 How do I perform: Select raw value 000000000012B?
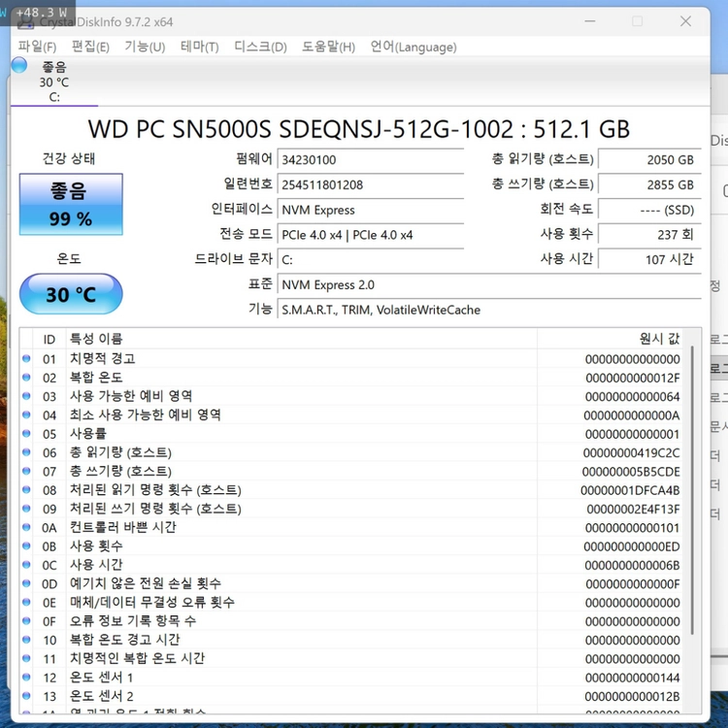[632, 696]
